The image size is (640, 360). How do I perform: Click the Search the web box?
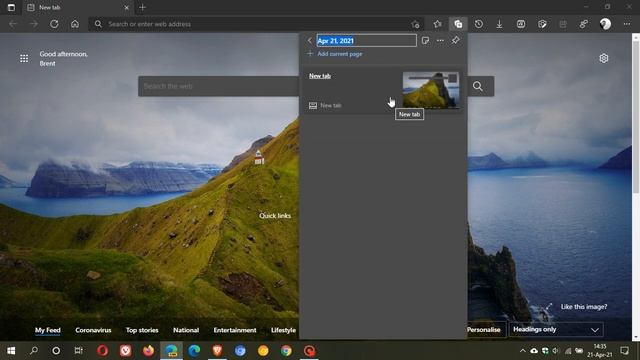coord(218,86)
